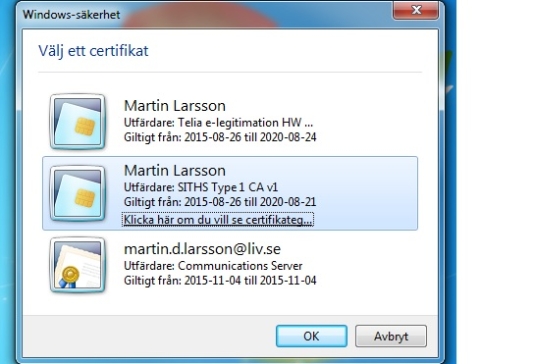Confirm selection with the OK button
Screen dimensions: 534x364
311,336
